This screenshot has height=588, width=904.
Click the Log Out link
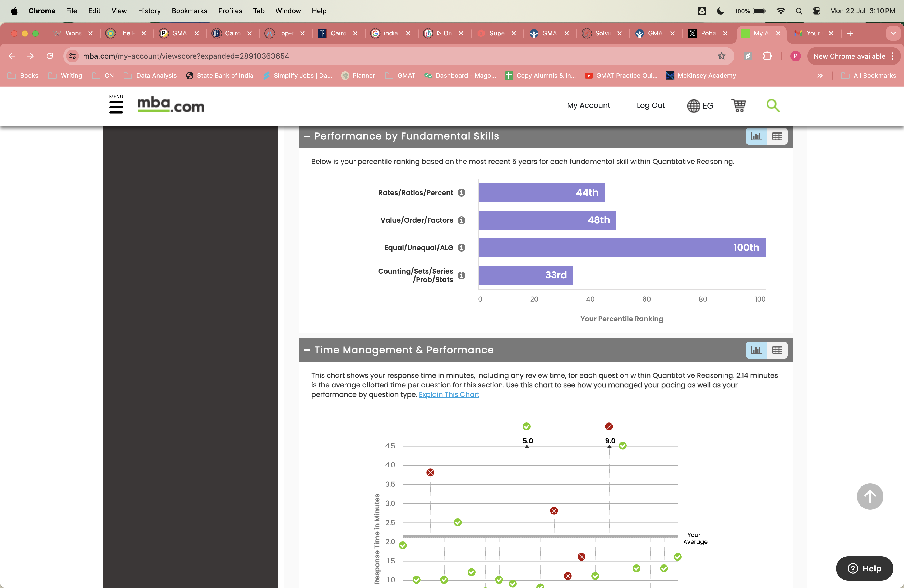(650, 105)
